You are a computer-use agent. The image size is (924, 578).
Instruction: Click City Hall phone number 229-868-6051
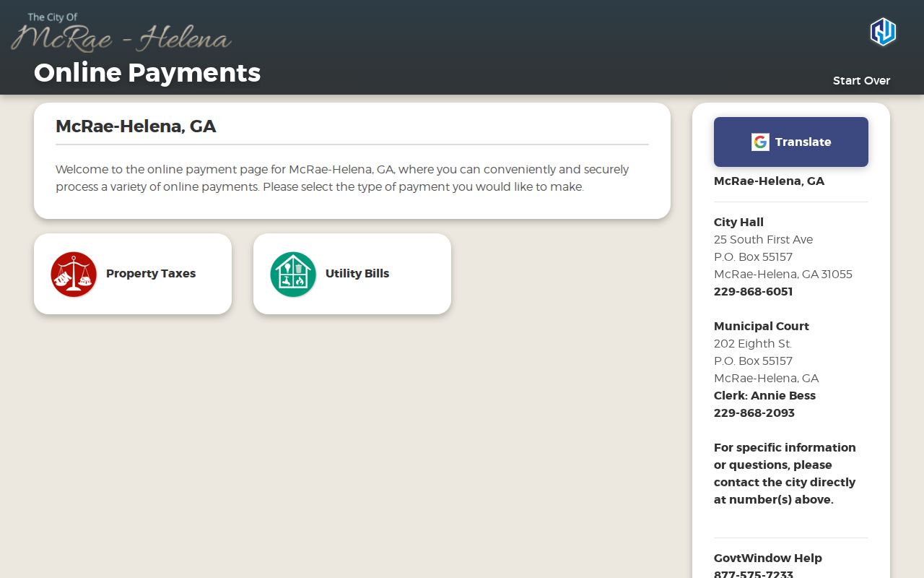753,291
